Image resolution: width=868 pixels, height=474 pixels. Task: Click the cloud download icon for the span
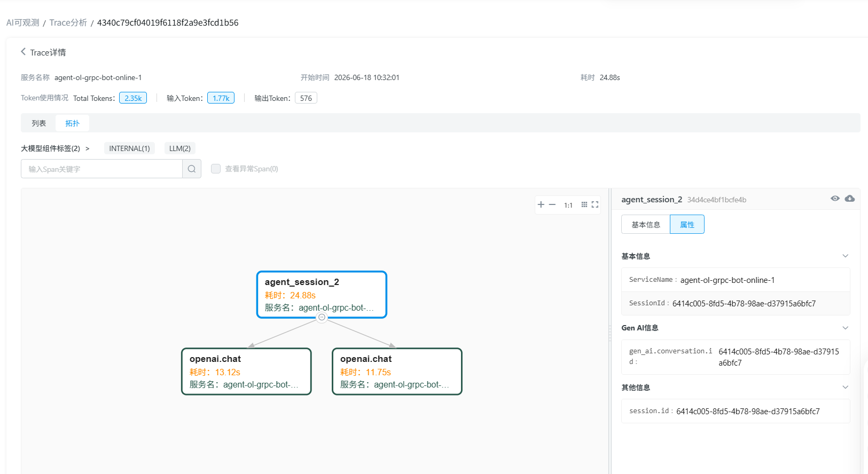[x=850, y=199]
